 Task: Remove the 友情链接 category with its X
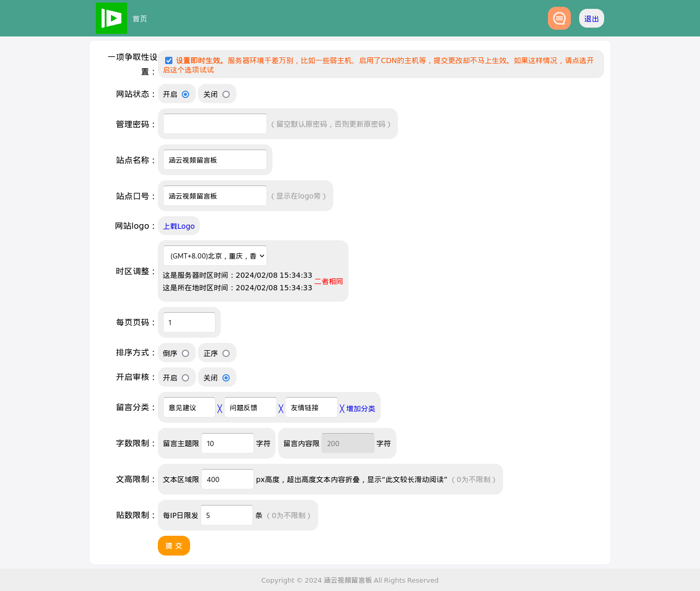[342, 409]
